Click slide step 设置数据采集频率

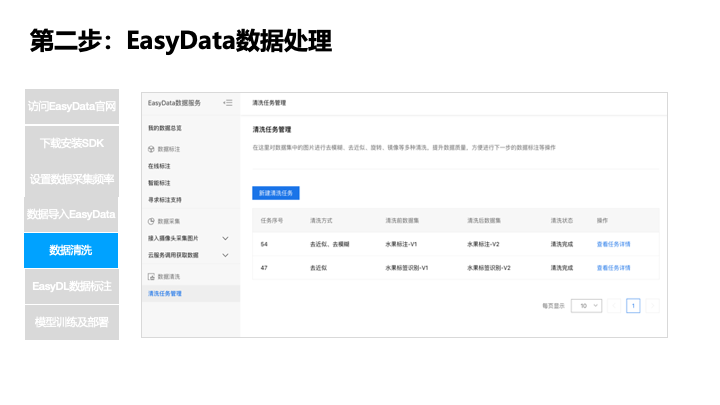tap(72, 179)
